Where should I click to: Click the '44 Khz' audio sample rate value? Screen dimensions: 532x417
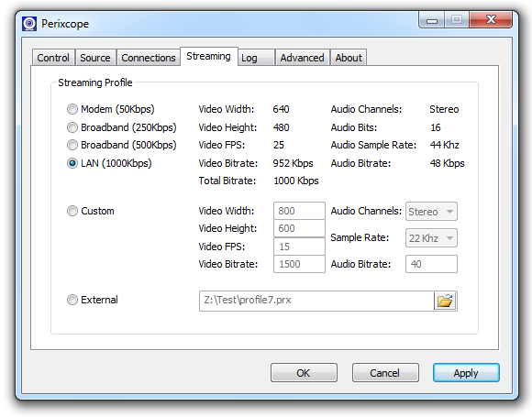point(445,145)
